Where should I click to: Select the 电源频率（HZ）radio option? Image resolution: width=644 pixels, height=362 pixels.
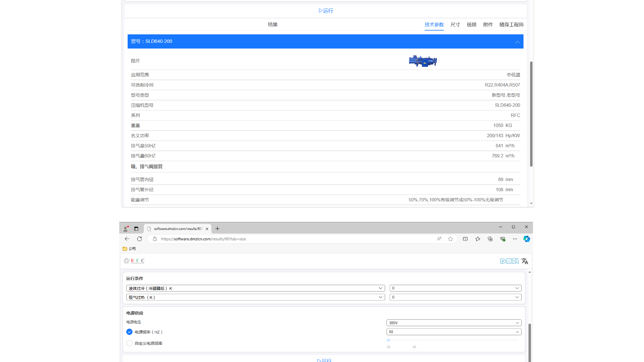coord(129,332)
